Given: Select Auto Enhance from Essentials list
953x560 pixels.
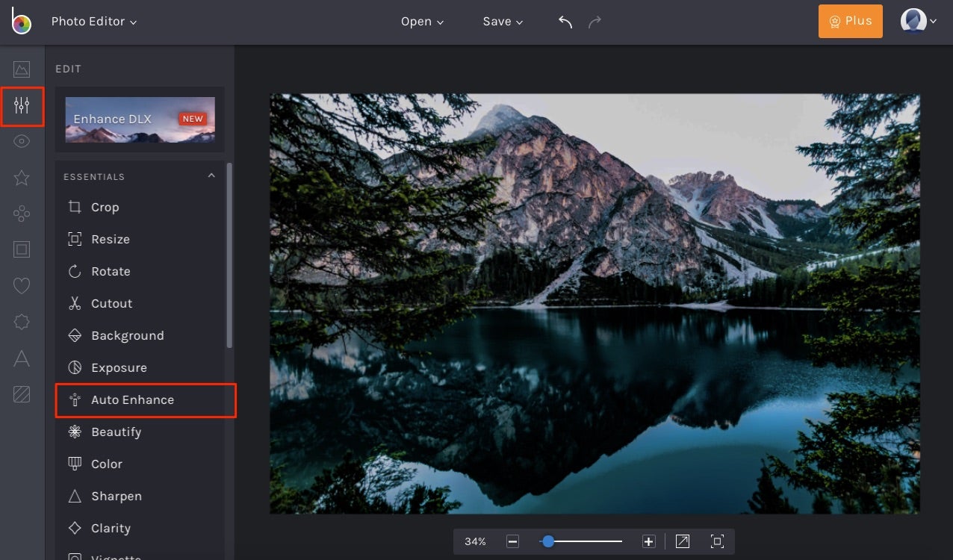Looking at the screenshot, I should (132, 400).
